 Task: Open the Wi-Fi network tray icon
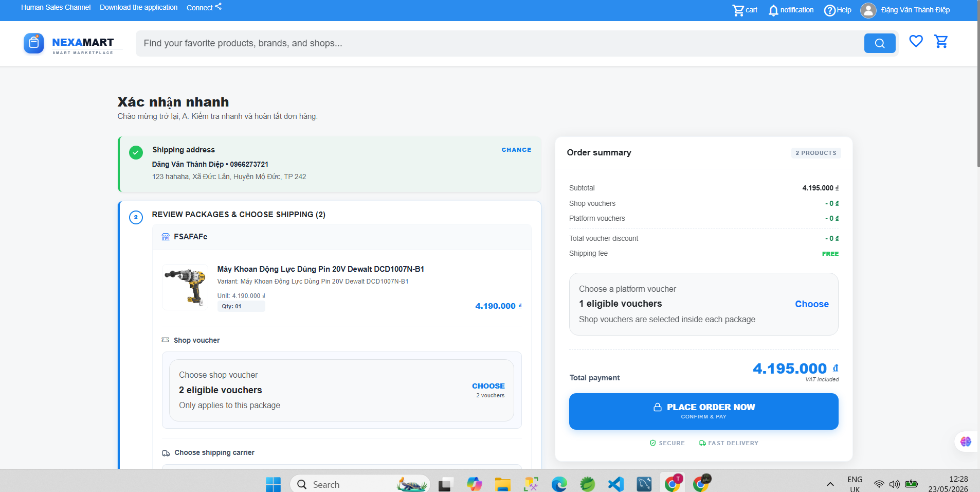[879, 484]
